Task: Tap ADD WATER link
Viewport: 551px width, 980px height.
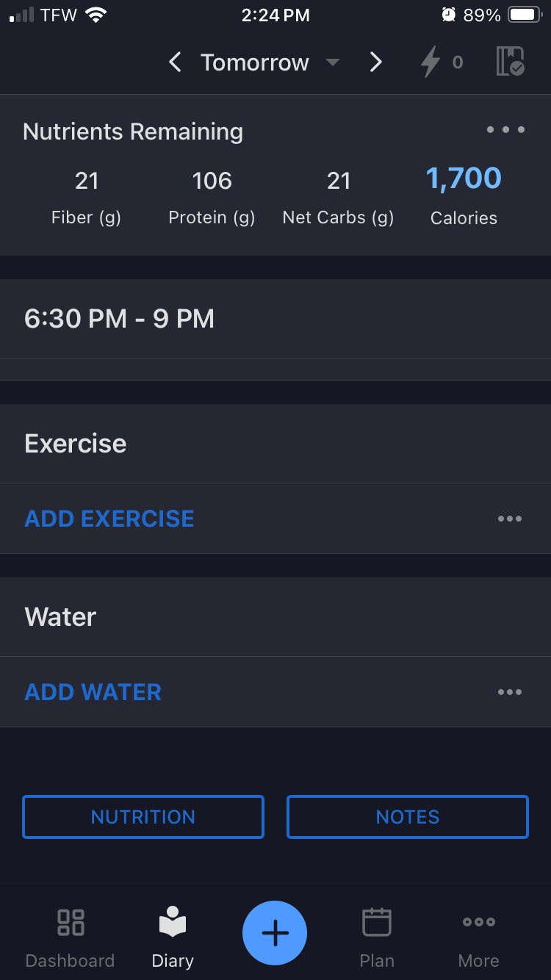Action: point(93,692)
